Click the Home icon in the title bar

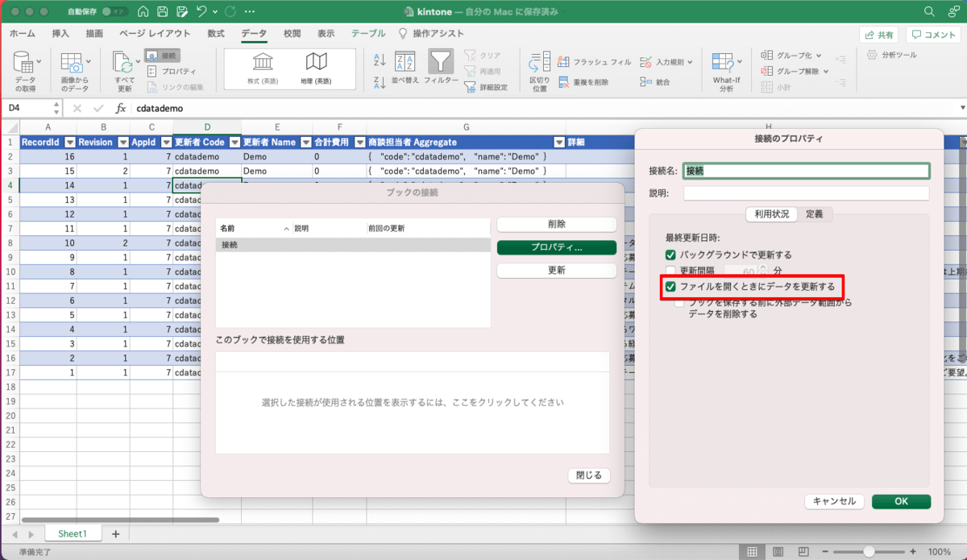143,12
